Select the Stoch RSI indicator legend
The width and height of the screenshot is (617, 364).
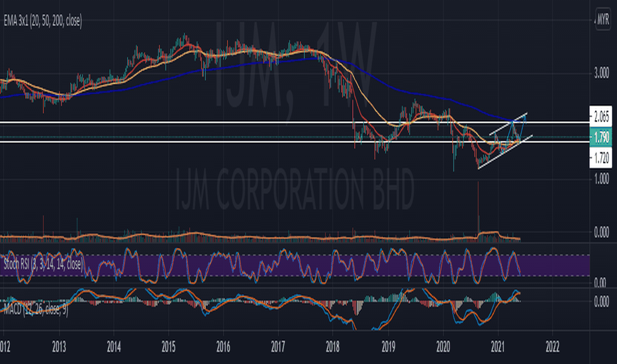[43, 263]
